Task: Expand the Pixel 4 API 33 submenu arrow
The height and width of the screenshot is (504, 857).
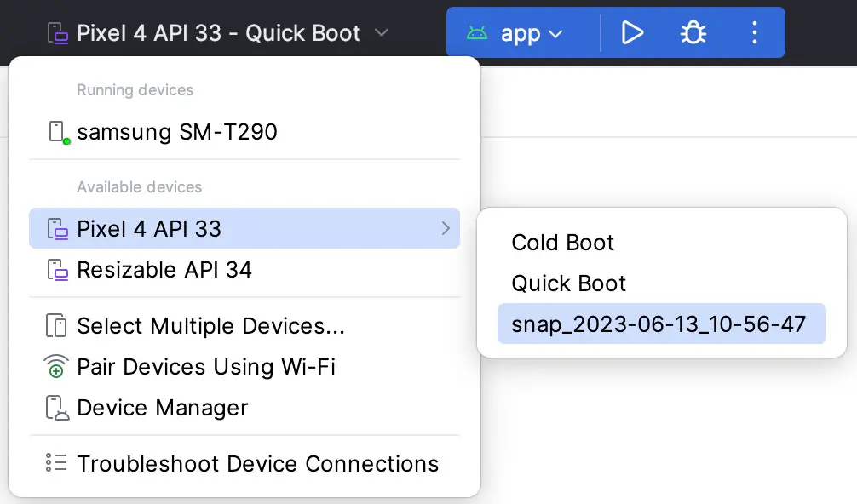Action: point(446,228)
